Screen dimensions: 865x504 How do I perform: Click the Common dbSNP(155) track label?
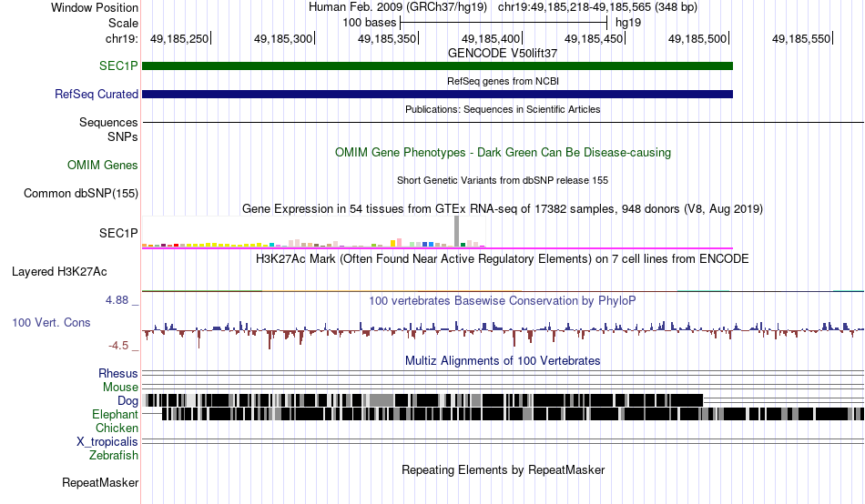pos(81,194)
